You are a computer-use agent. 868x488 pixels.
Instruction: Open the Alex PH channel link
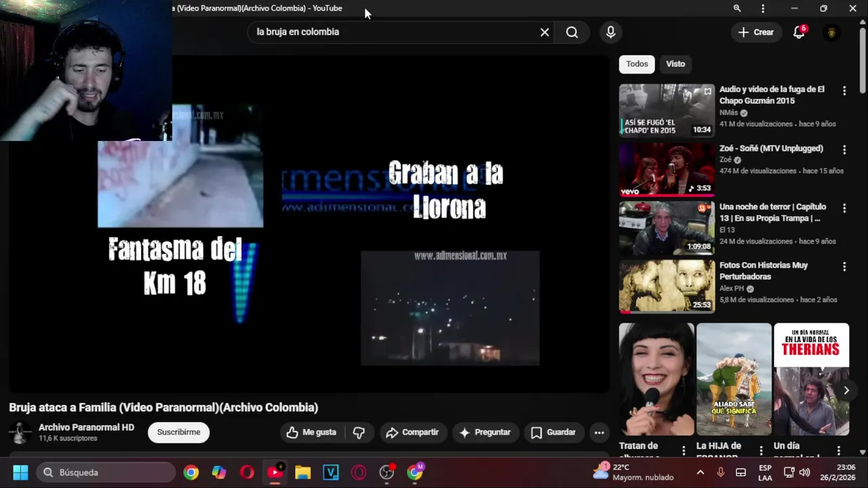732,289
